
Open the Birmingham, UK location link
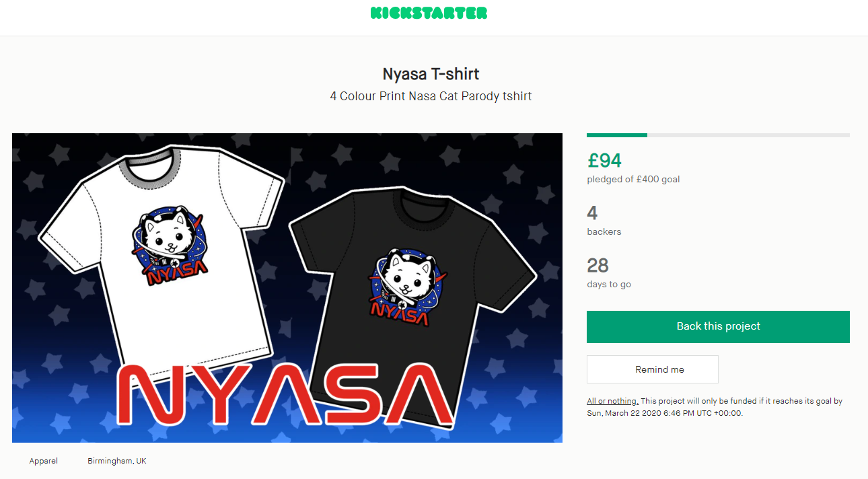117,461
